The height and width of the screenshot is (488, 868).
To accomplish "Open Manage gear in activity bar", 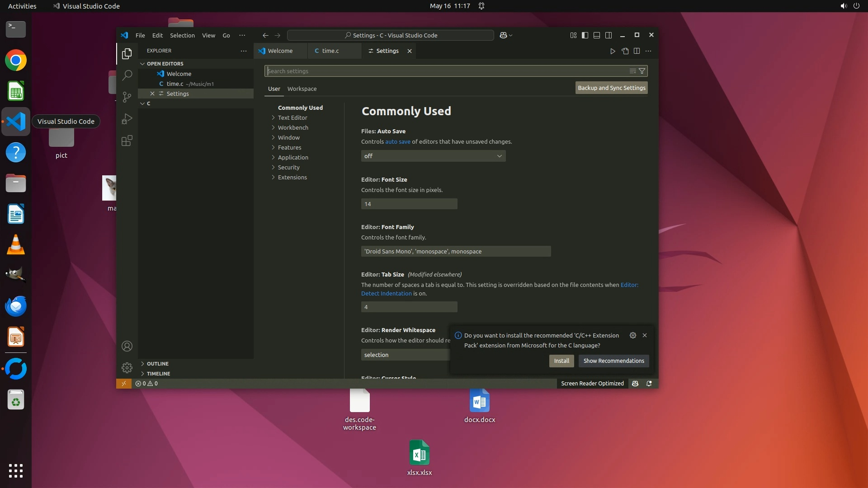I will click(x=127, y=368).
